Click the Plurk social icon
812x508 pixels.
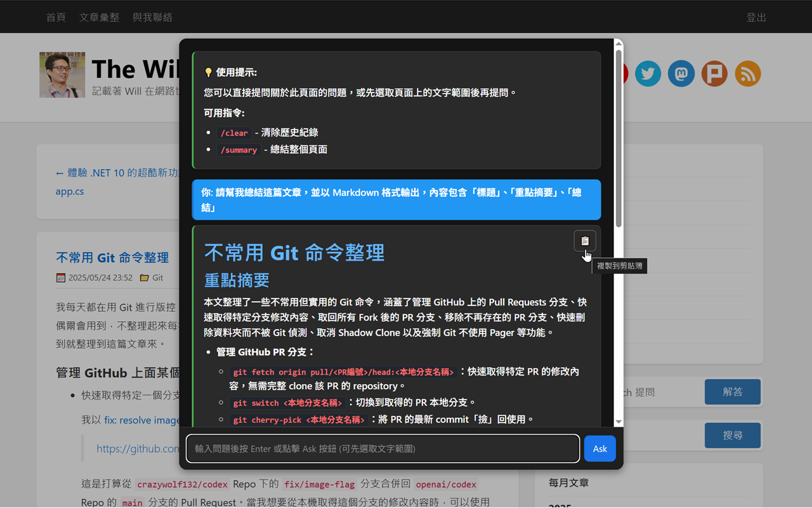tap(714, 74)
